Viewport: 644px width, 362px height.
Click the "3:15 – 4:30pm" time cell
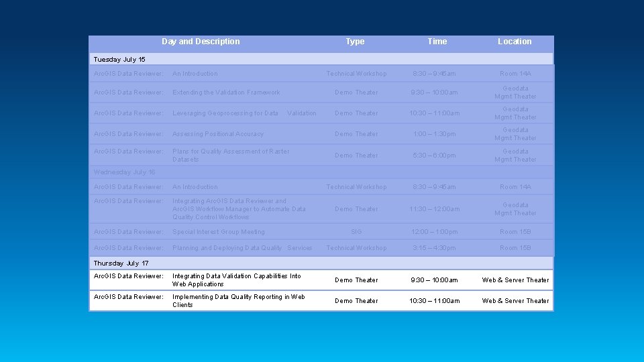coord(434,248)
